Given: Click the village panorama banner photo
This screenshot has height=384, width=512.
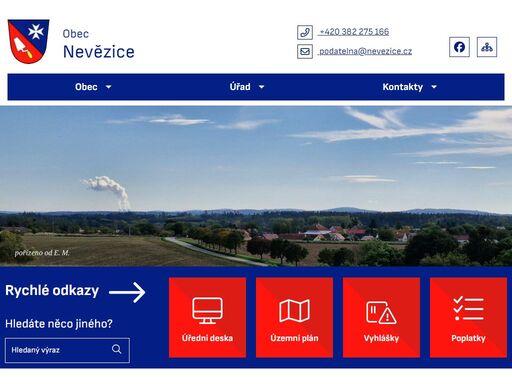Looking at the screenshot, I should tap(256, 186).
